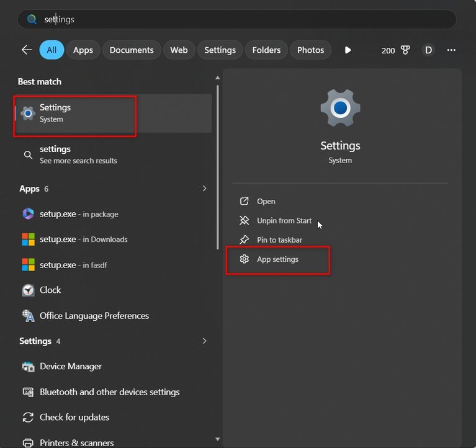The image size is (476, 448).
Task: Click the Unpin from Start pin icon
Action: coord(244,220)
